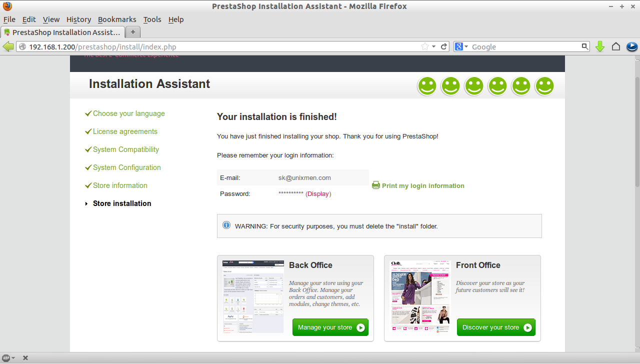Bookmark this page with the star icon
The image size is (640, 364).
pyautogui.click(x=425, y=46)
